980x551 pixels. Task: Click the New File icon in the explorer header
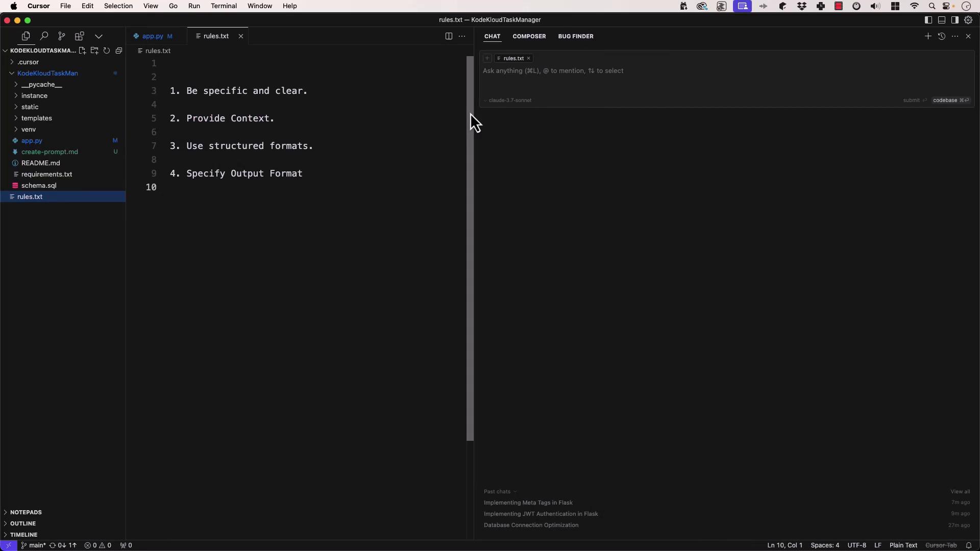coord(82,51)
